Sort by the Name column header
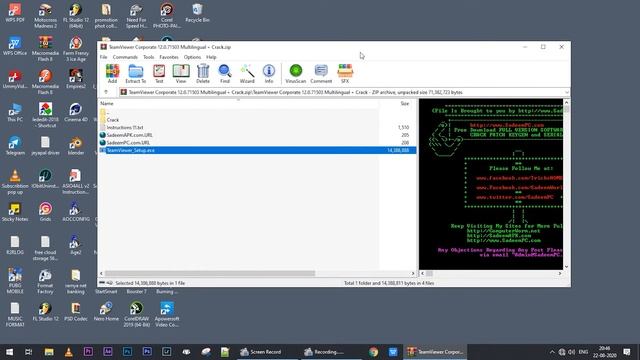The height and width of the screenshot is (360, 640). click(239, 104)
